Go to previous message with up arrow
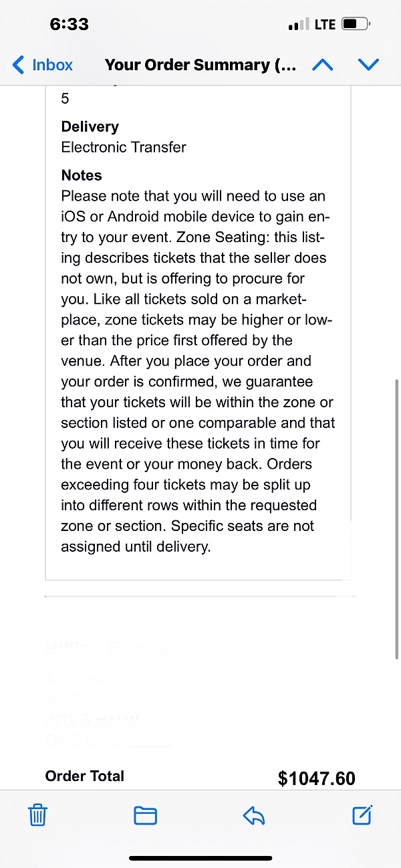 (x=323, y=65)
